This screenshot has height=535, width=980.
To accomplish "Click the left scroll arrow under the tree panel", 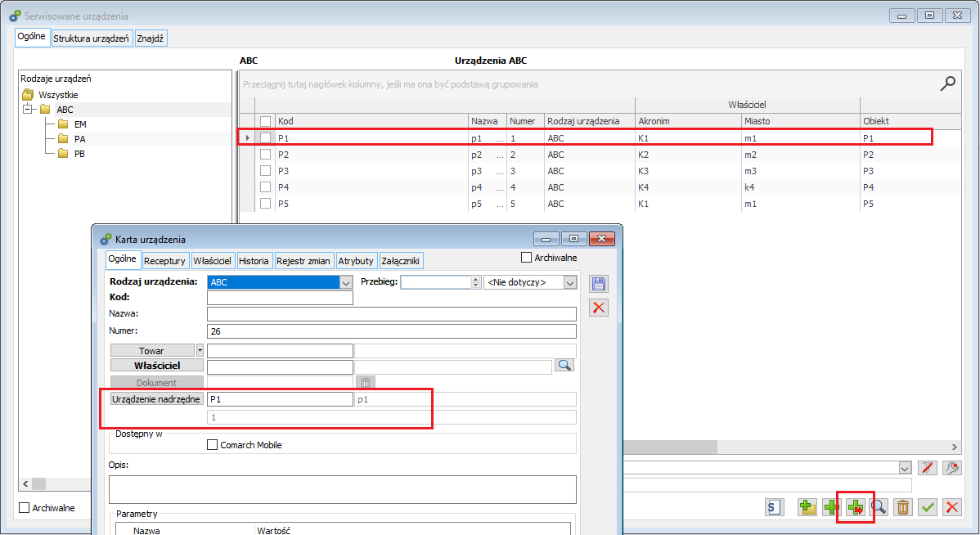I will tap(25, 483).
